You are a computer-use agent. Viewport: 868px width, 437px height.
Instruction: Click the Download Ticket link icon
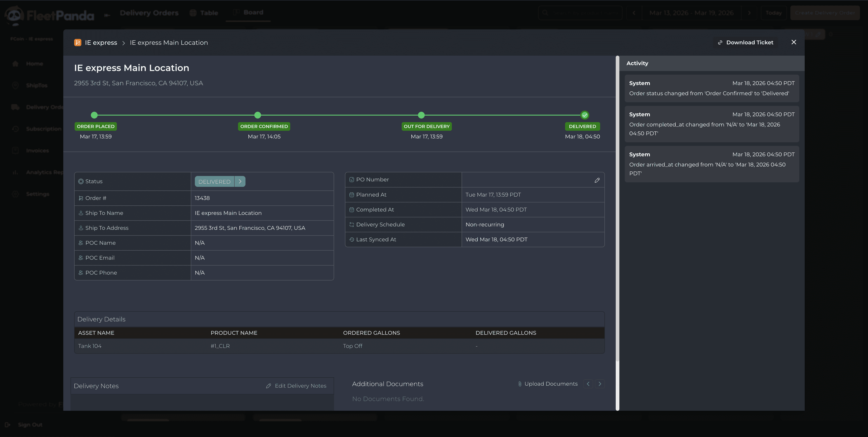tap(720, 43)
